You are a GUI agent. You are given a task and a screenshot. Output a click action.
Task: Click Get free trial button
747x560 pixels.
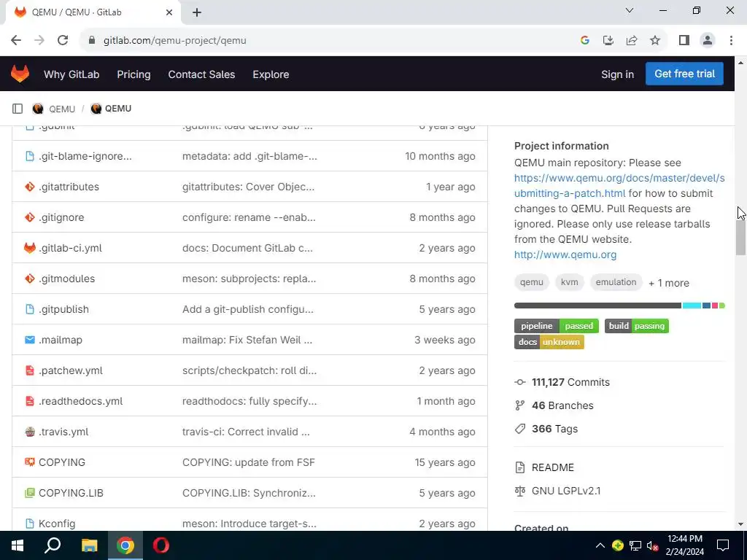[x=684, y=74]
